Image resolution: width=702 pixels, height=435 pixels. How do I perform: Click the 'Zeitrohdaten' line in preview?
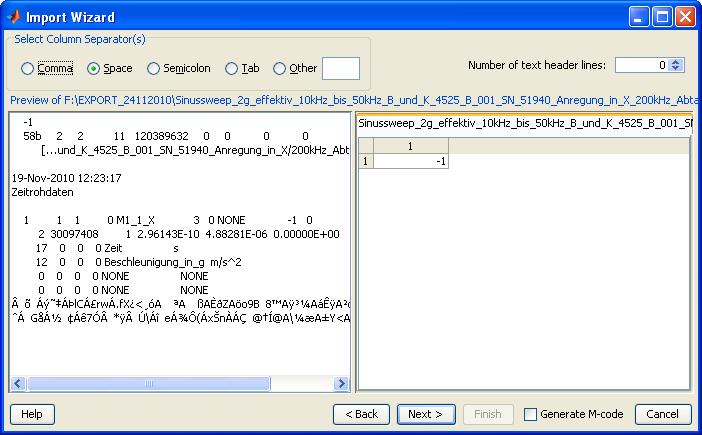tap(43, 192)
